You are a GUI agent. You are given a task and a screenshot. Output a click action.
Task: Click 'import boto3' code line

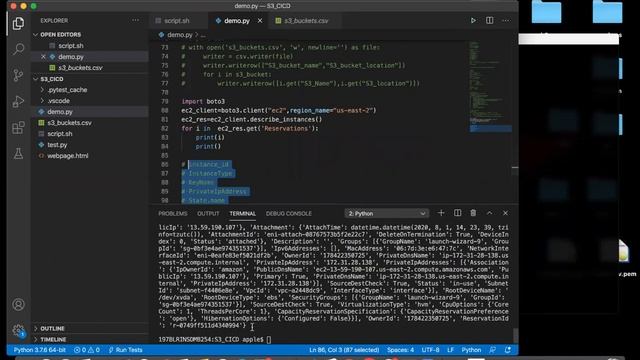[203, 102]
